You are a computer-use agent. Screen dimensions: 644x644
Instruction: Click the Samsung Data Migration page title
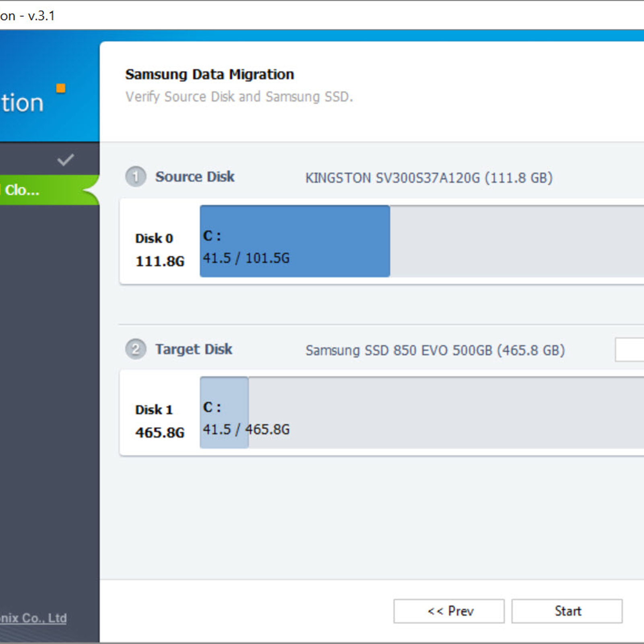209,74
